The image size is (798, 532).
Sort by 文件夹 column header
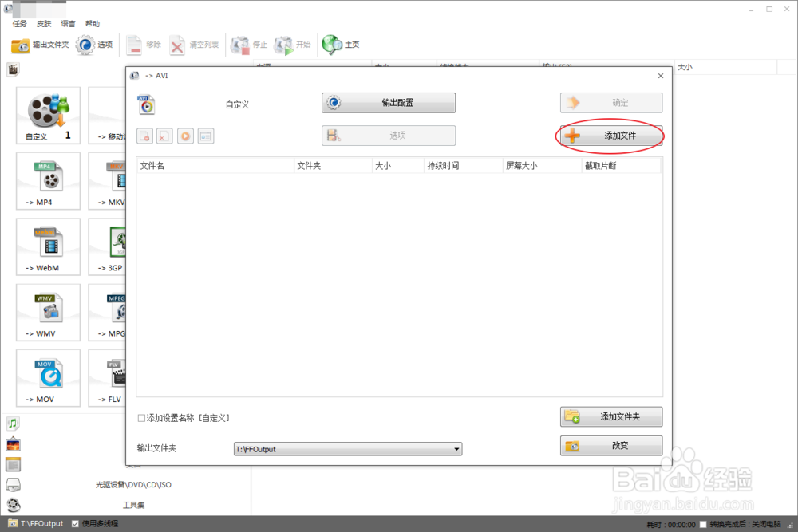coord(334,166)
